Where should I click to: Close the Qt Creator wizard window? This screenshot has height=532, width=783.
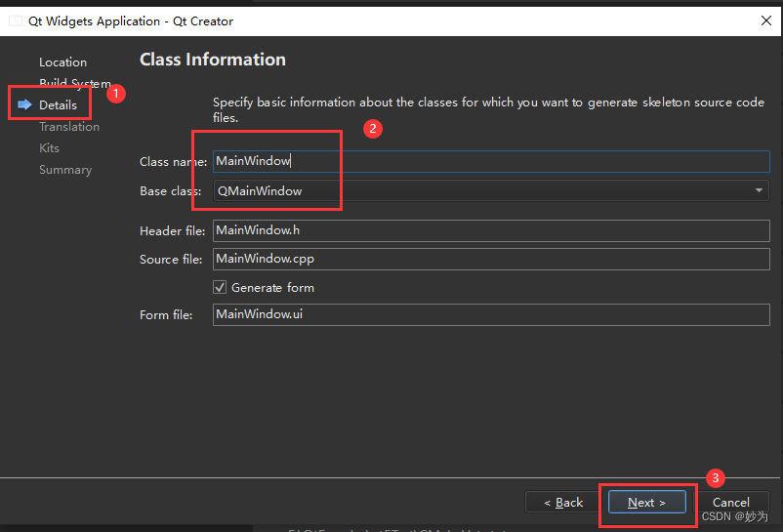766,20
